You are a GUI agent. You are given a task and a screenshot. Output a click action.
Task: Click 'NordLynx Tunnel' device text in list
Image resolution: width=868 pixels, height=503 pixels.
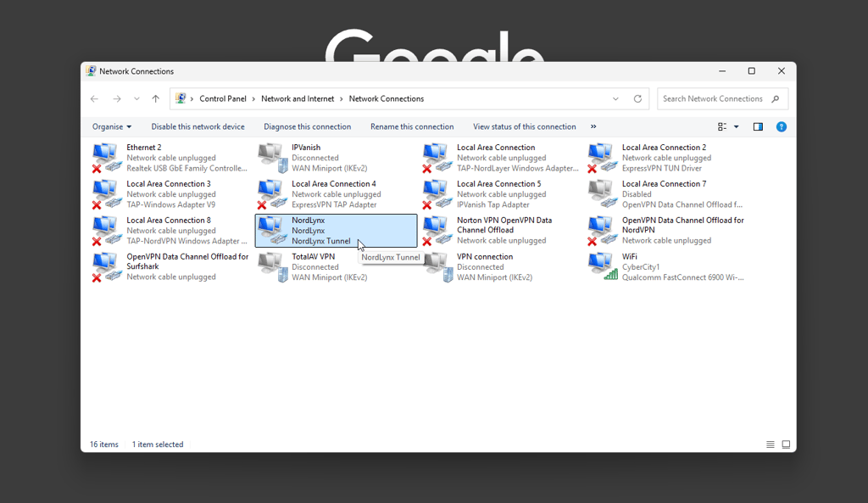coord(321,241)
